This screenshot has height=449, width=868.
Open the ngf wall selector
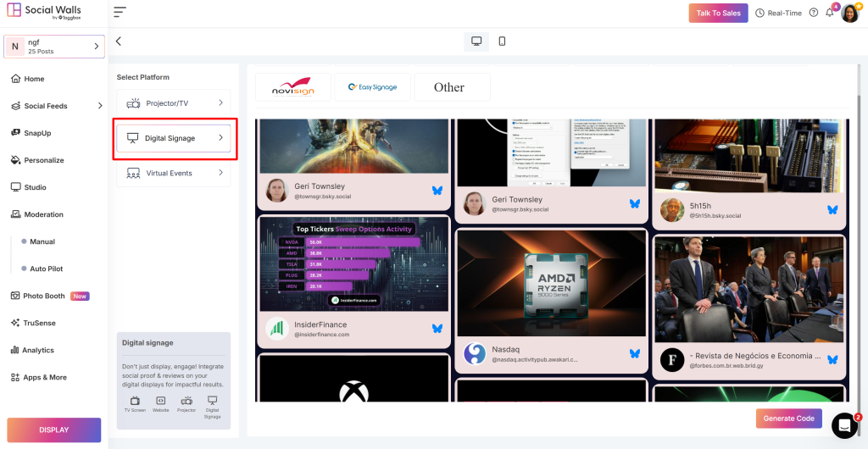tap(55, 47)
